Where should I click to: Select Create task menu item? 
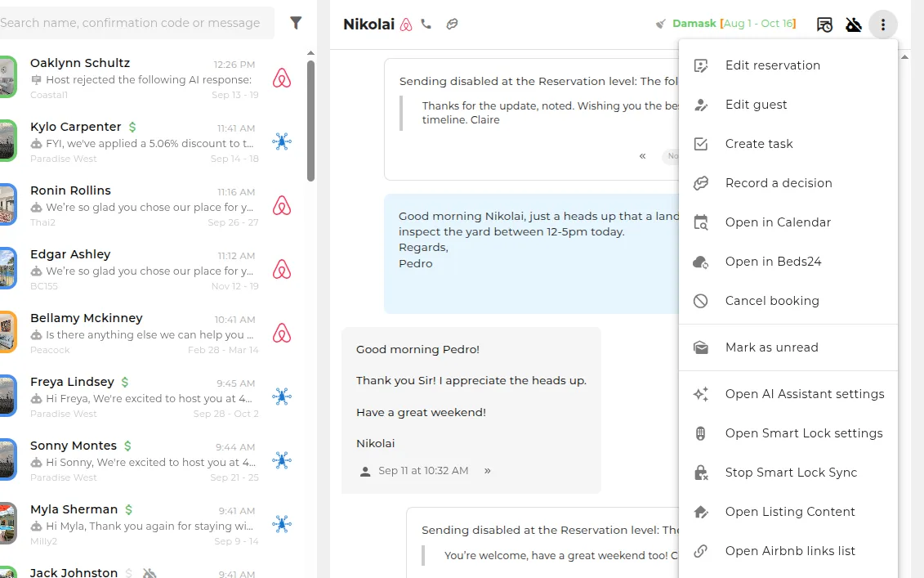[788, 144]
